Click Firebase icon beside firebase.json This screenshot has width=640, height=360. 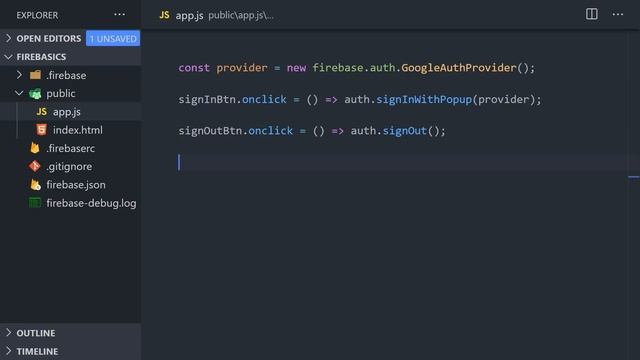click(36, 184)
